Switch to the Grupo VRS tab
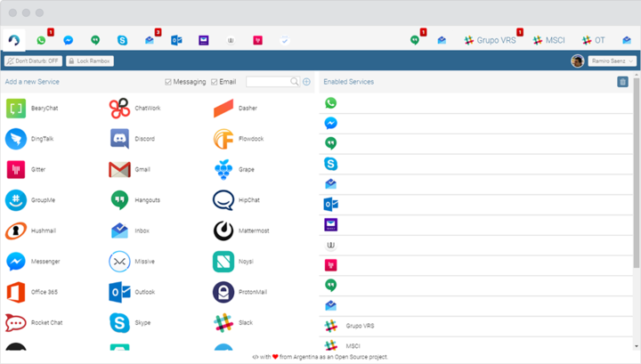The height and width of the screenshot is (364, 641). [x=490, y=40]
